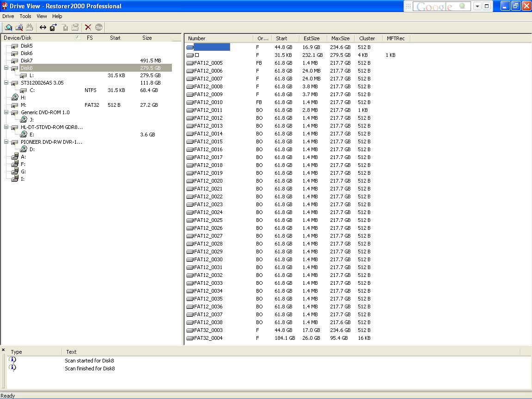Select the FAT12_0038 partition row
Viewport: 532px width, 399px height.
tap(208, 322)
